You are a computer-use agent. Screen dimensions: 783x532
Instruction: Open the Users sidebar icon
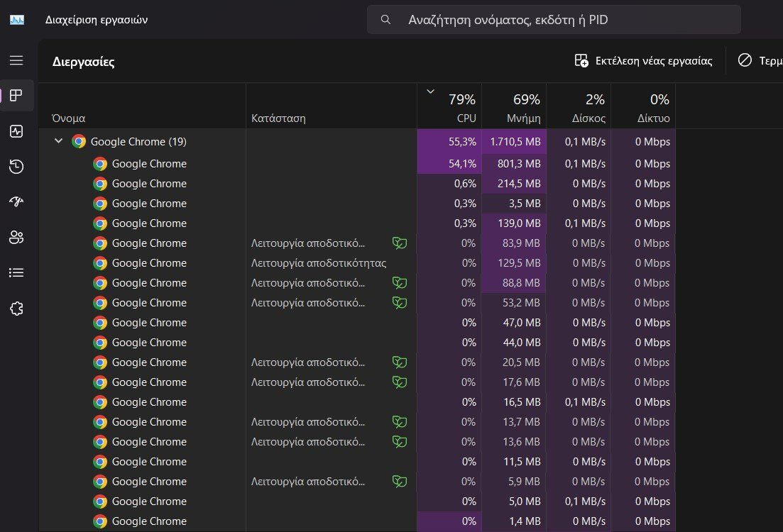pos(16,237)
